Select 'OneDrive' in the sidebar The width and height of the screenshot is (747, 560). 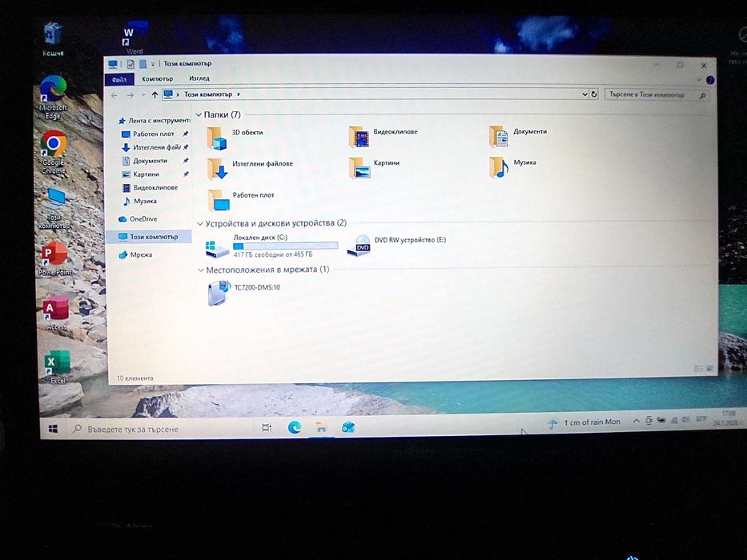click(138, 219)
